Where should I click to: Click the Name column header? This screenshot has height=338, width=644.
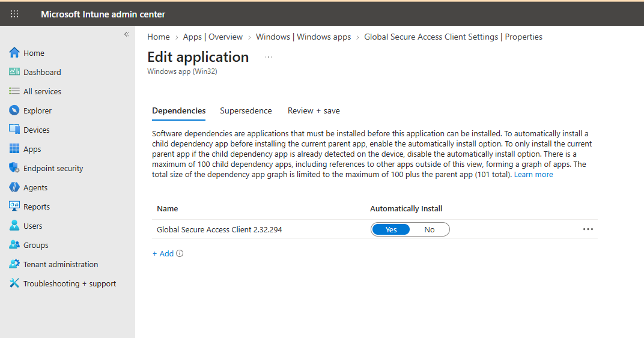(168, 209)
